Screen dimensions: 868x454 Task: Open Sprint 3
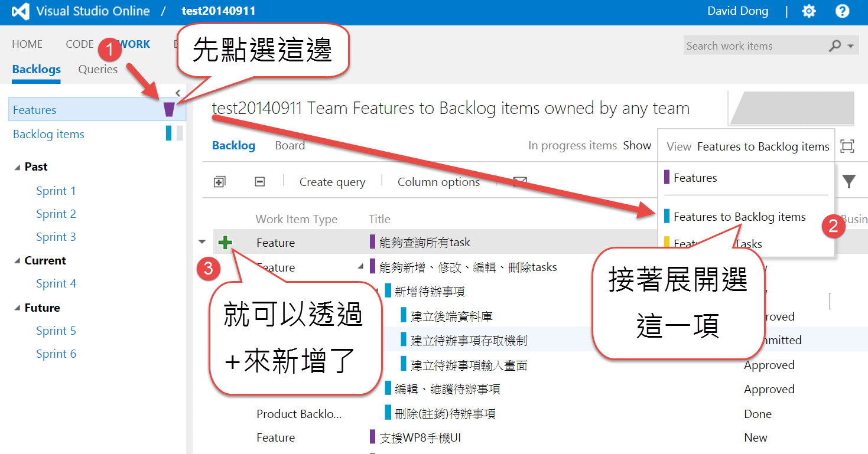click(x=56, y=237)
